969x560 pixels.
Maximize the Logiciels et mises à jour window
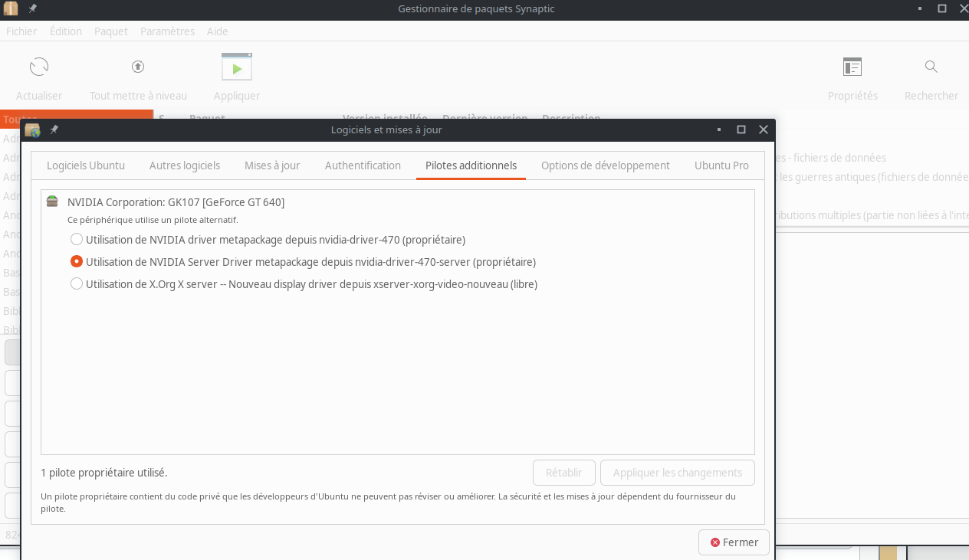click(x=741, y=129)
